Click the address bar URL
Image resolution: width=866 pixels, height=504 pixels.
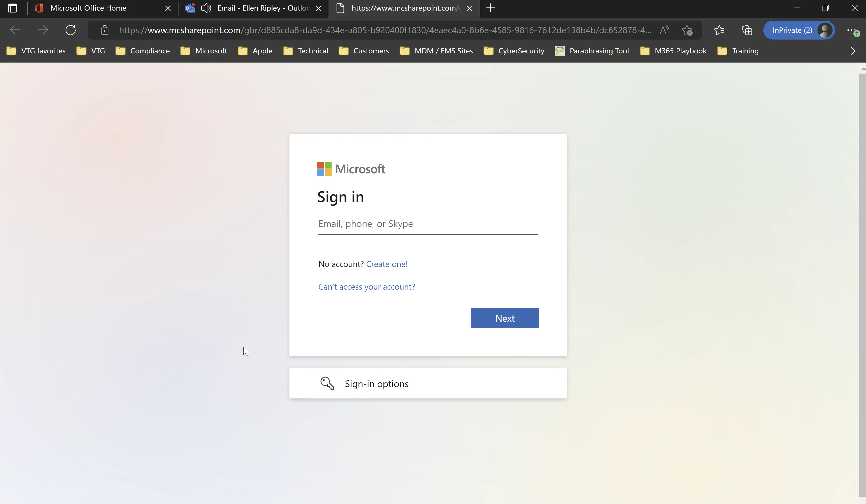click(385, 30)
